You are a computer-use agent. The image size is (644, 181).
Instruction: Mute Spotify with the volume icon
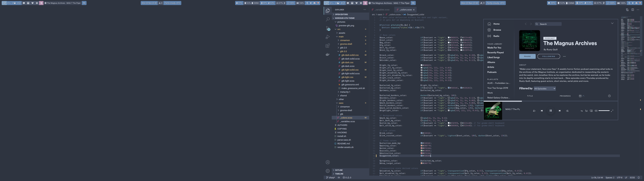[x=596, y=111]
